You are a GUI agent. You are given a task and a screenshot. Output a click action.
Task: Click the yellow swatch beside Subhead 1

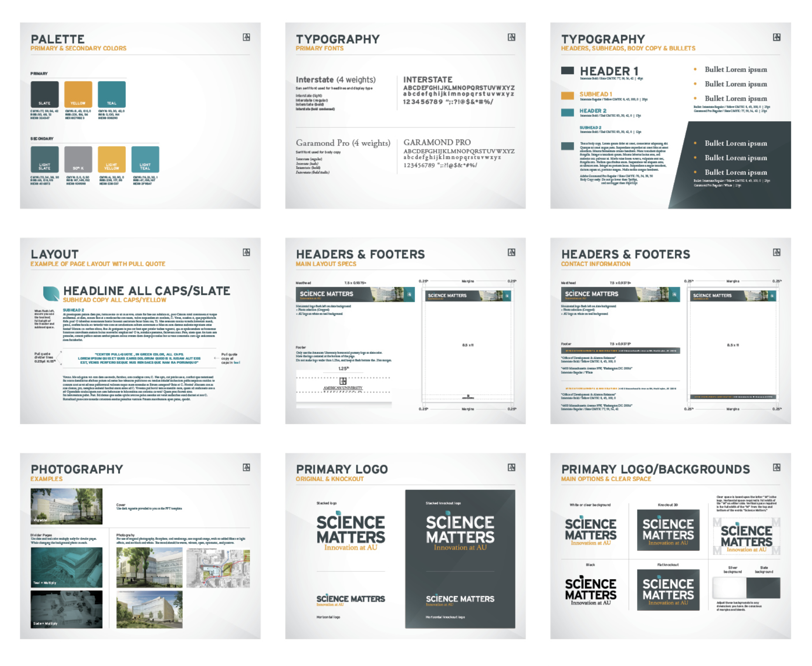(x=567, y=96)
